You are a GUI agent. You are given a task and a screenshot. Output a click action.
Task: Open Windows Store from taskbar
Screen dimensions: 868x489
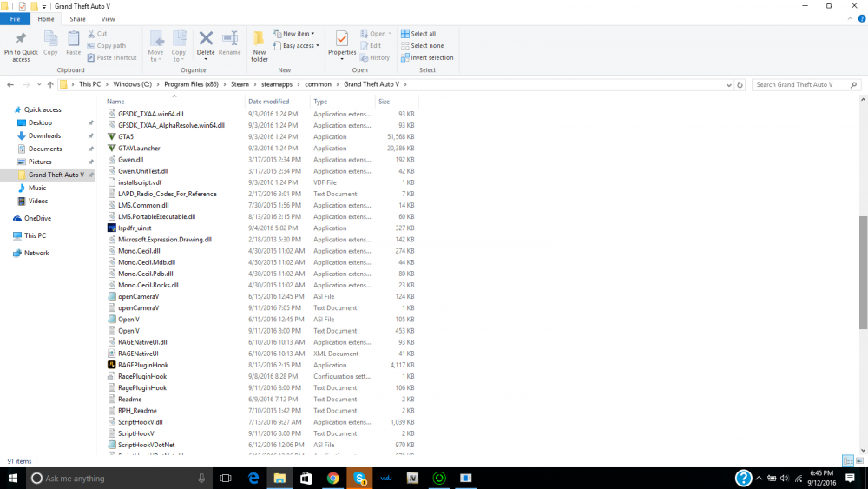pos(306,478)
